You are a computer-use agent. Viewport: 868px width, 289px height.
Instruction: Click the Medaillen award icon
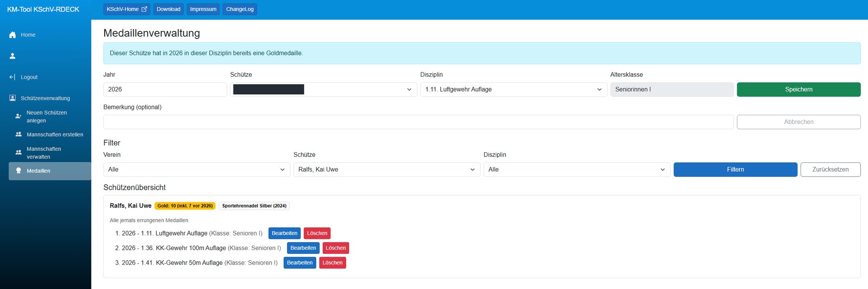18,171
